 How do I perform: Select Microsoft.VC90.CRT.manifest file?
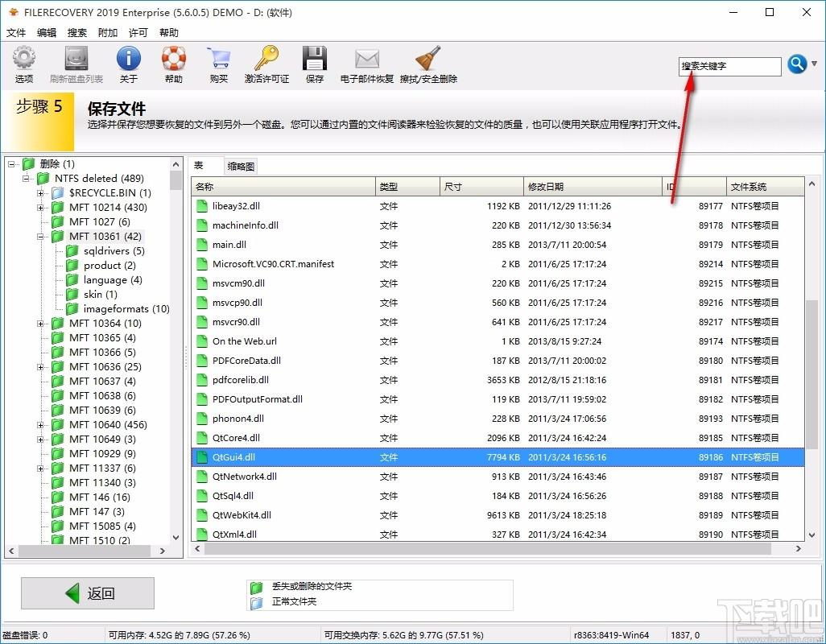[x=273, y=264]
